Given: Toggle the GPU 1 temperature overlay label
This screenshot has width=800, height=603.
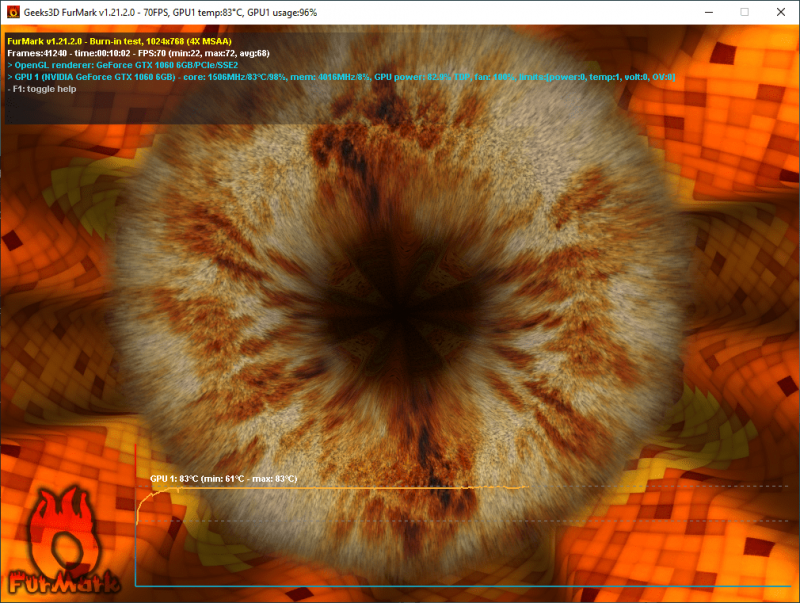Looking at the screenshot, I should click(x=173, y=479).
